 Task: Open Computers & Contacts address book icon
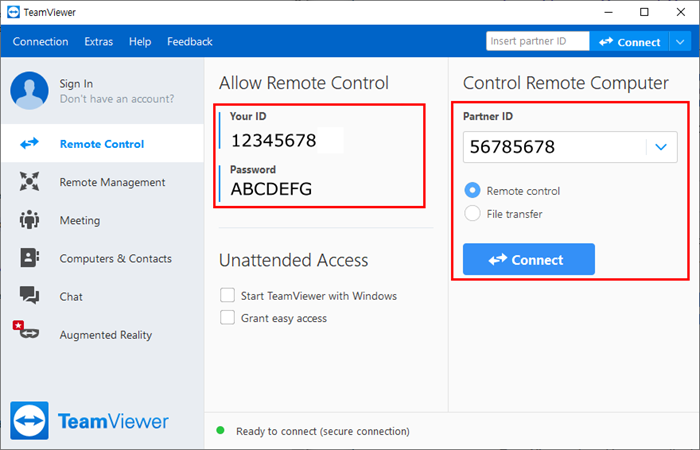(29, 258)
